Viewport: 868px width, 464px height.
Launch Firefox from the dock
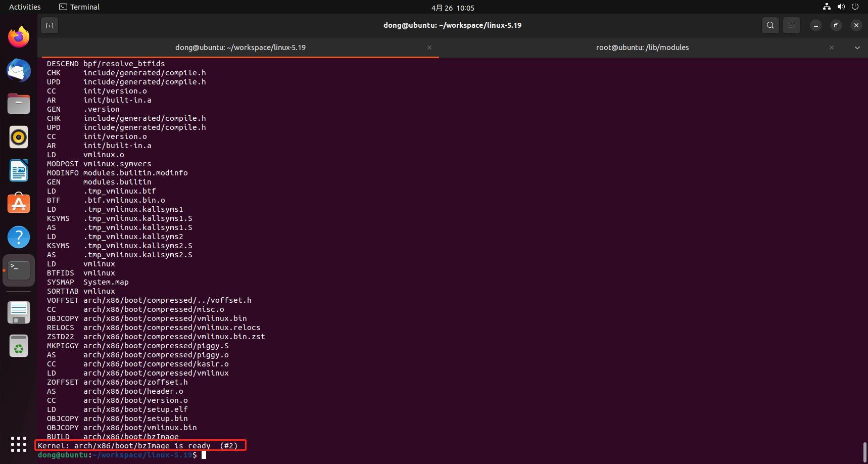pyautogui.click(x=19, y=37)
